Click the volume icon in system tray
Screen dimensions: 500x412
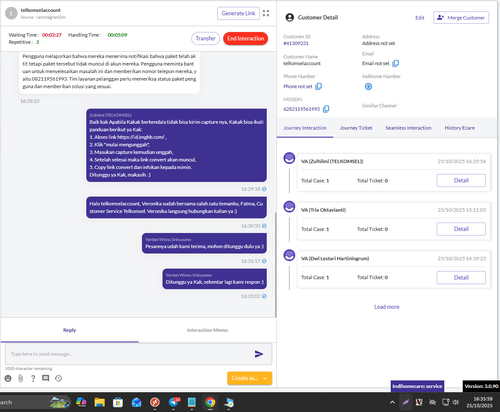(456, 402)
